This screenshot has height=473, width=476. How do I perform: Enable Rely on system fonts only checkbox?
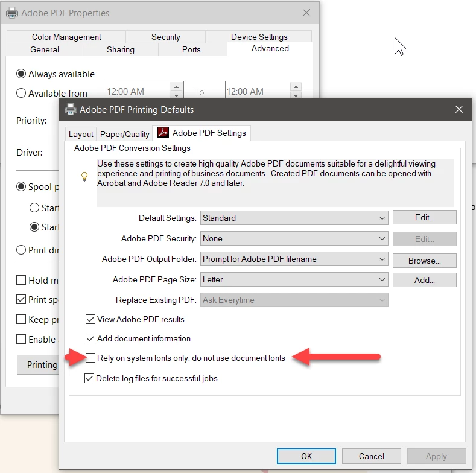coord(90,358)
